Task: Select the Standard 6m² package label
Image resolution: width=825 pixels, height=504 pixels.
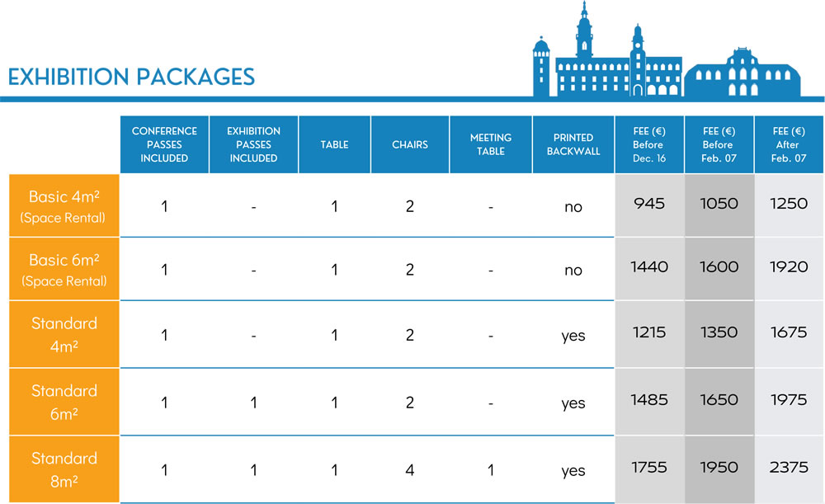Action: click(64, 403)
